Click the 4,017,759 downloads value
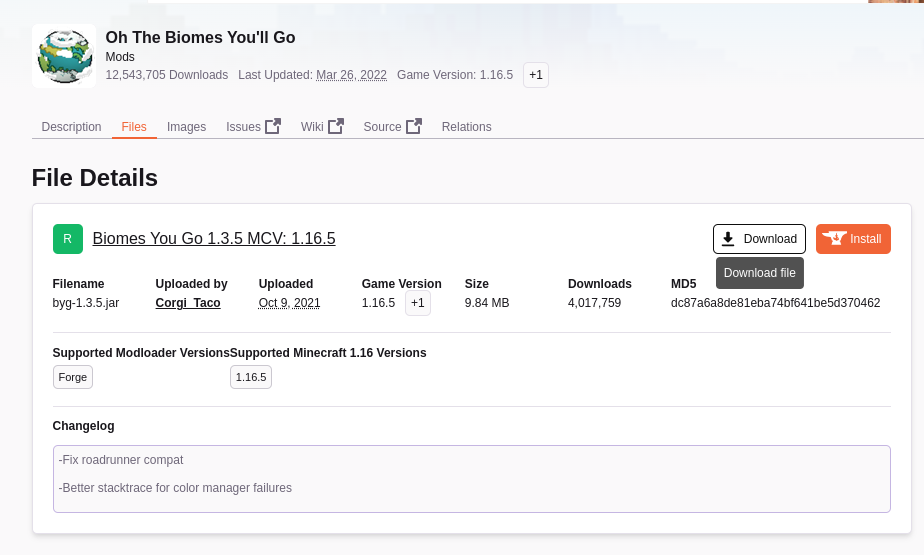Screen dimensions: 924x555 (x=594, y=303)
